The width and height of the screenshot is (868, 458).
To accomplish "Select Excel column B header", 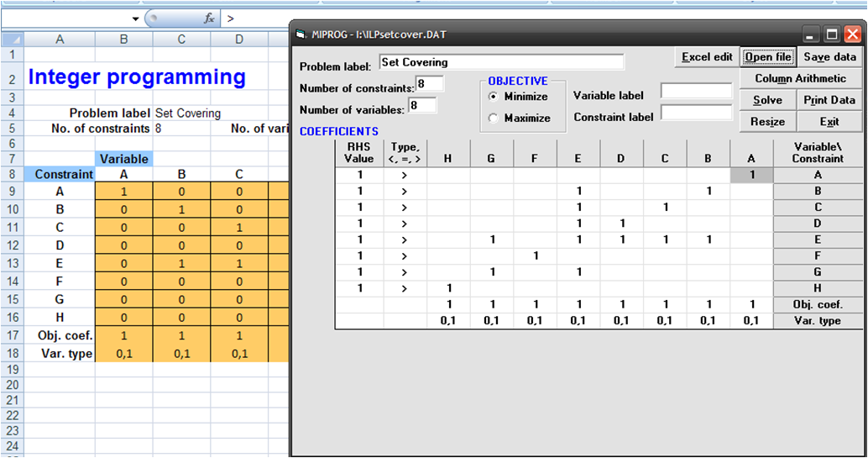I will coord(124,39).
